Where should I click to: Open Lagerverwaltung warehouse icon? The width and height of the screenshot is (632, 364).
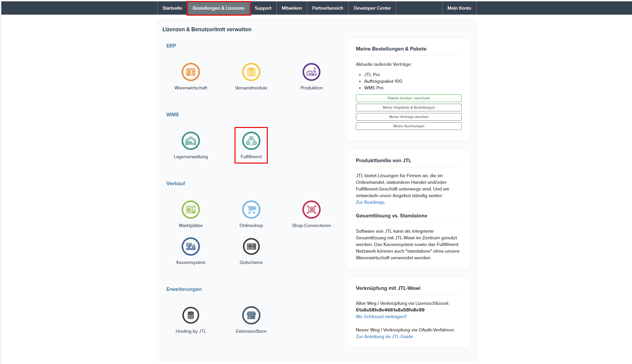191,141
